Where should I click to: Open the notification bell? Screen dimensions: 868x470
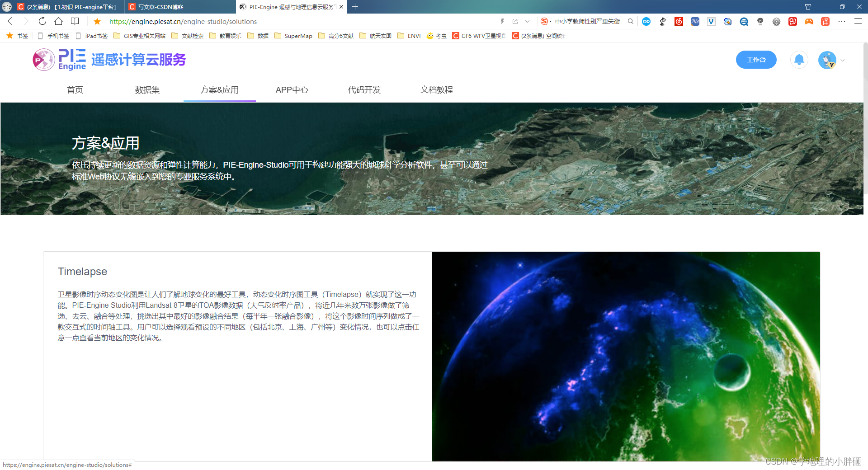point(799,60)
